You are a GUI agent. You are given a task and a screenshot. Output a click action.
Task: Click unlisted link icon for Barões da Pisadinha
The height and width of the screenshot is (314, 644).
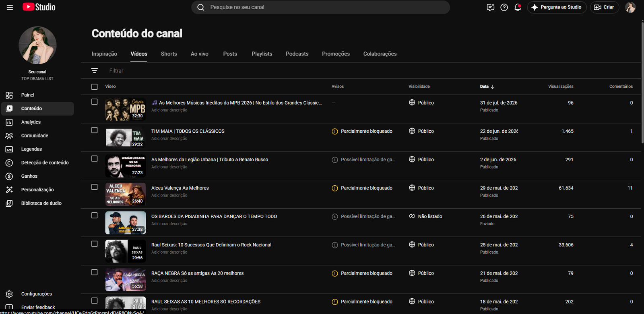coord(412,216)
